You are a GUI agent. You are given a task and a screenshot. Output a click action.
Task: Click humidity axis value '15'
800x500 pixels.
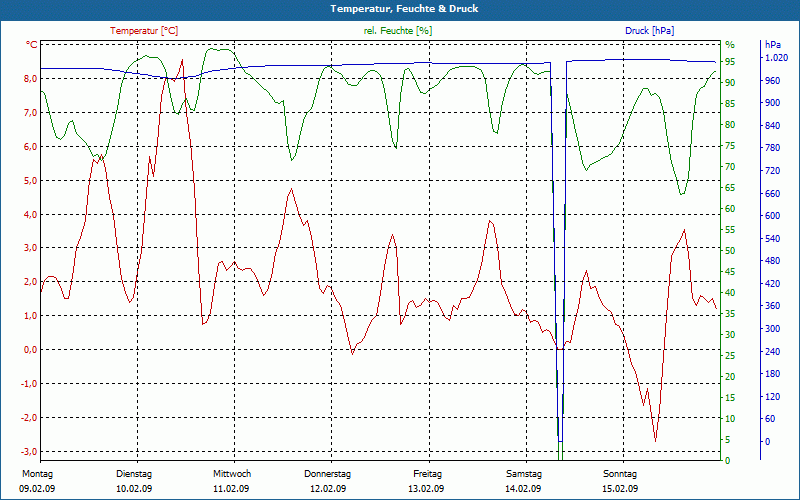pyautogui.click(x=730, y=397)
